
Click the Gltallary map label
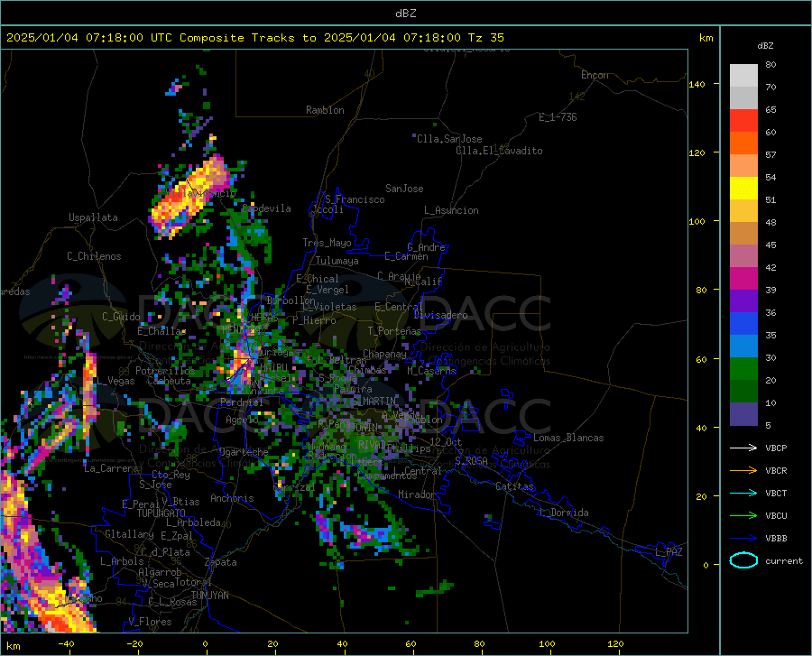129,534
